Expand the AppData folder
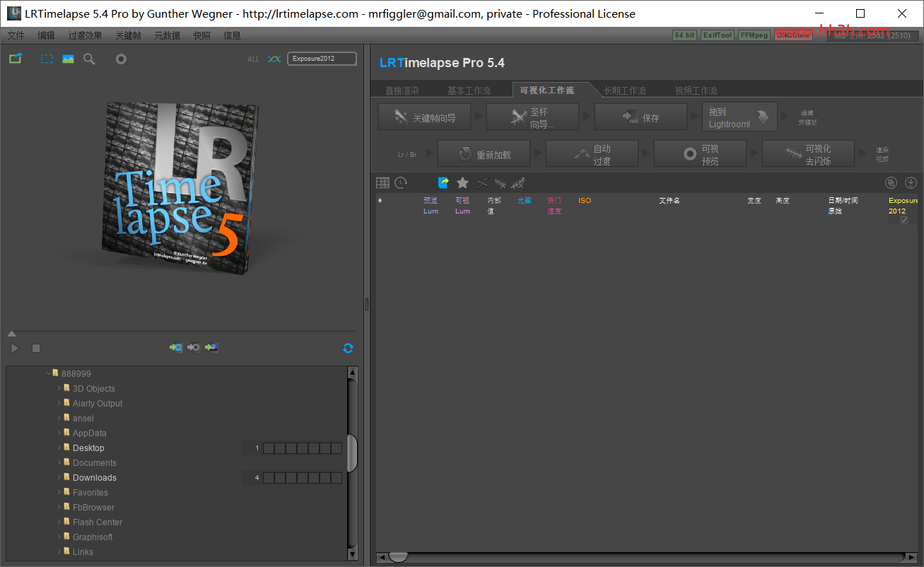 [59, 433]
